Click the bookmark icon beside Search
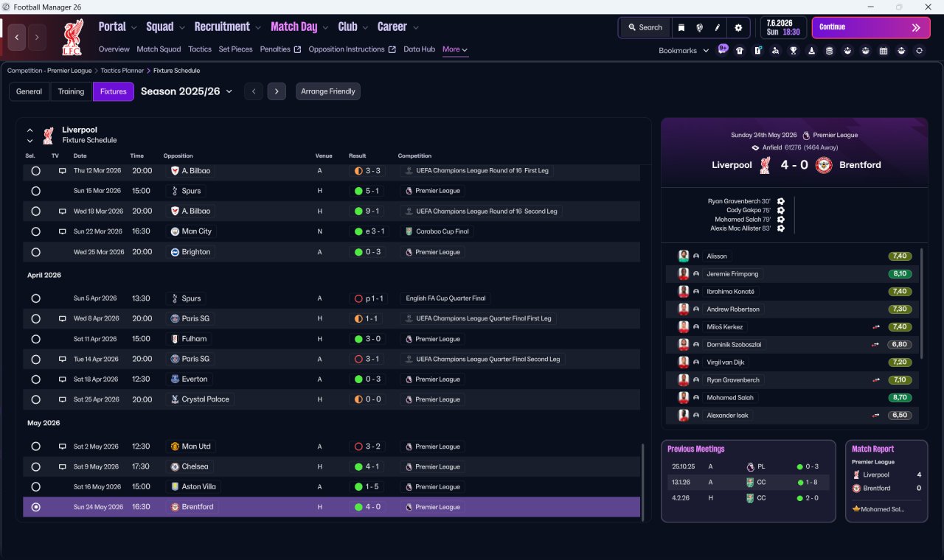 coord(681,27)
